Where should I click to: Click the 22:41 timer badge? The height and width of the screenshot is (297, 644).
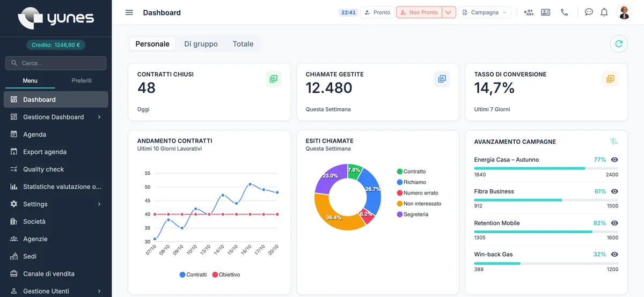348,12
